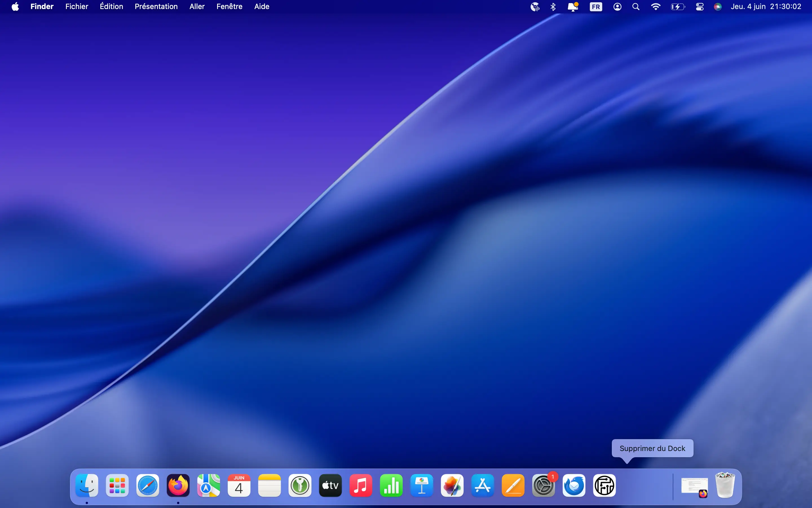This screenshot has height=508, width=812.
Task: Open the Finder menu
Action: (42, 7)
